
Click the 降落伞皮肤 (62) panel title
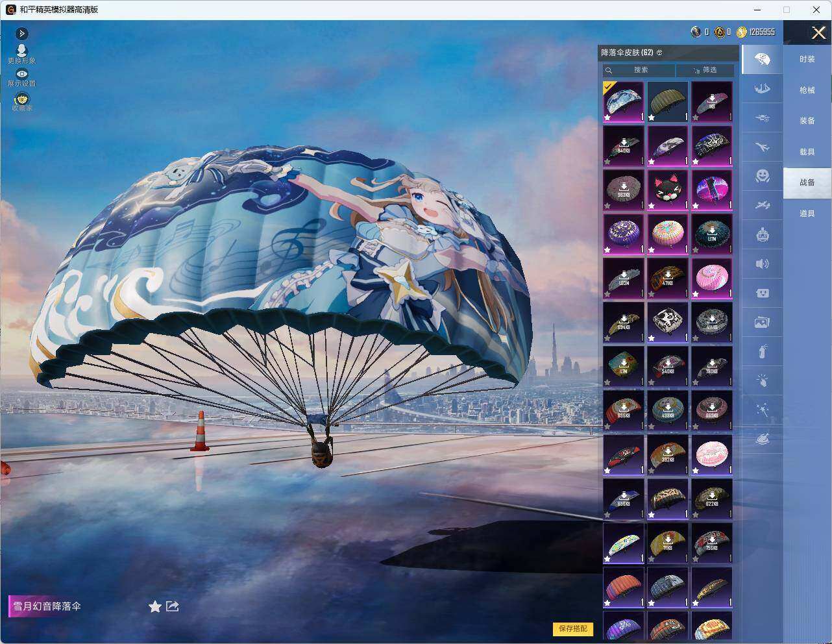(x=627, y=53)
